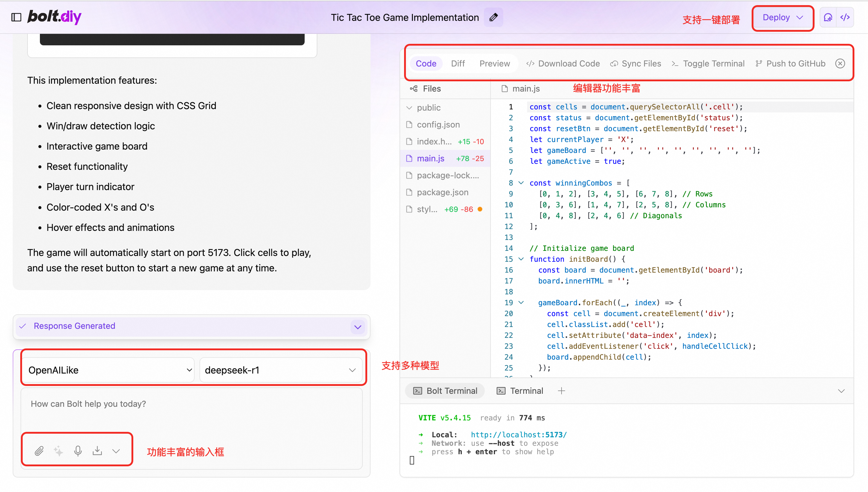
Task: Click the export chat download icon
Action: pos(97,451)
